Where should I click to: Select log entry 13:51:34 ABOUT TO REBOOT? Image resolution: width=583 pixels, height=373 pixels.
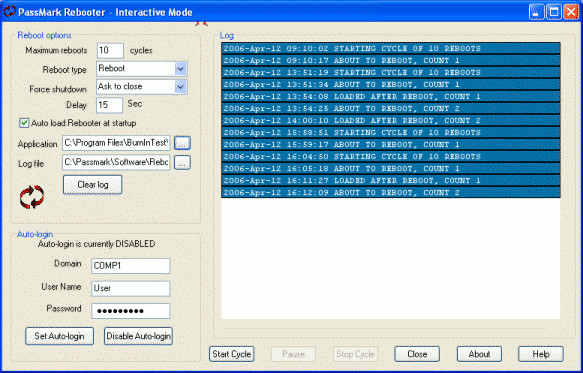391,84
